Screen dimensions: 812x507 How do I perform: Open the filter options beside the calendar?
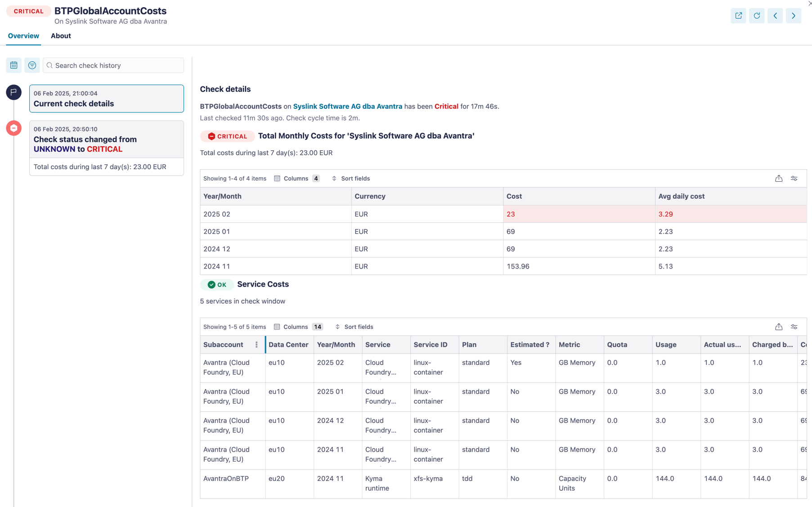(x=32, y=65)
